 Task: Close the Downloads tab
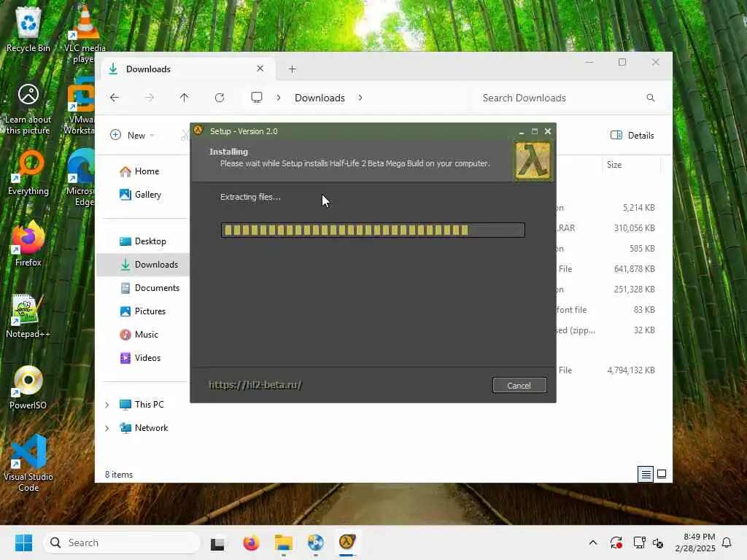coord(260,69)
